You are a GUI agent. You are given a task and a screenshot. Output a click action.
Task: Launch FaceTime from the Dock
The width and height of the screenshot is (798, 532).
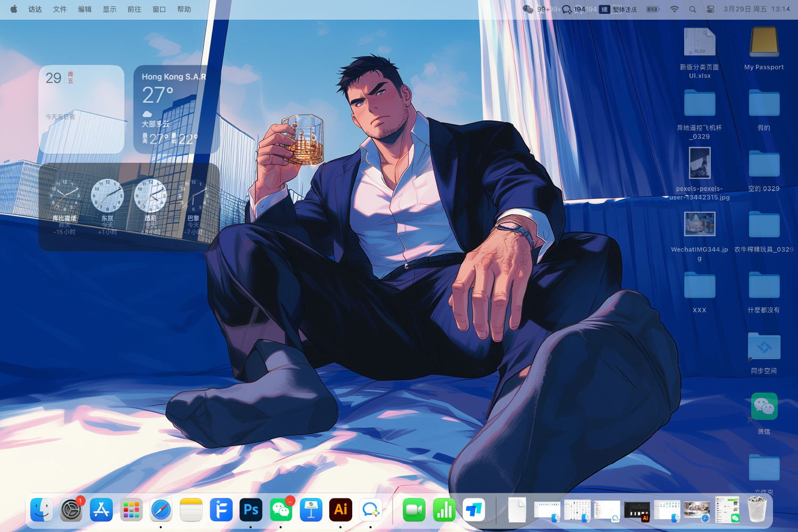[x=414, y=510]
